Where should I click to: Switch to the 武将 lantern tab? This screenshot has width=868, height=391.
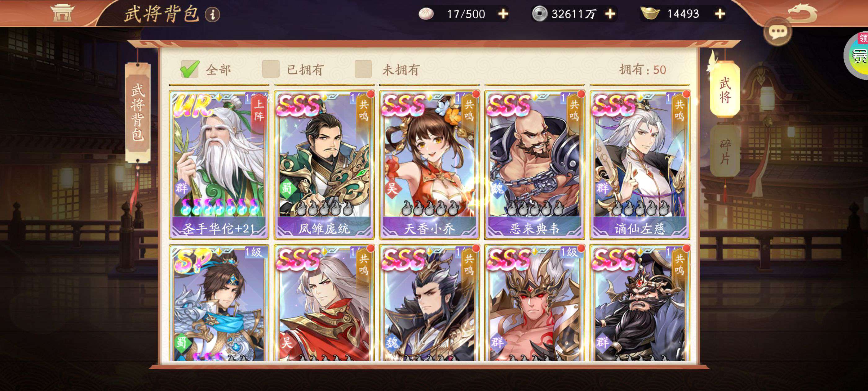pyautogui.click(x=725, y=89)
